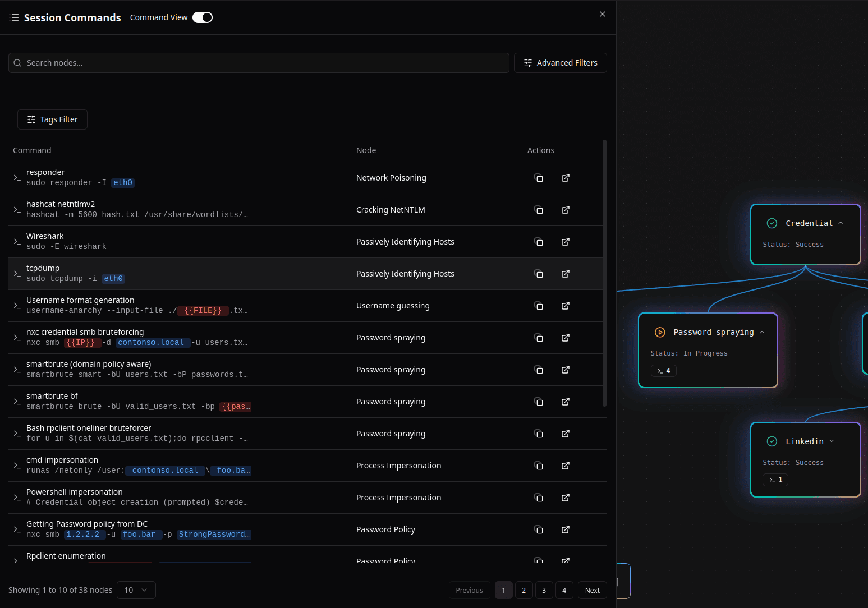Collapse the Password spraying node chevron
The height and width of the screenshot is (608, 868).
(x=762, y=333)
